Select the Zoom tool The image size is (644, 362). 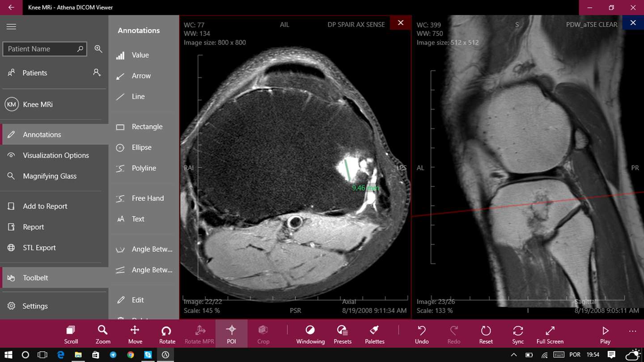tap(103, 334)
